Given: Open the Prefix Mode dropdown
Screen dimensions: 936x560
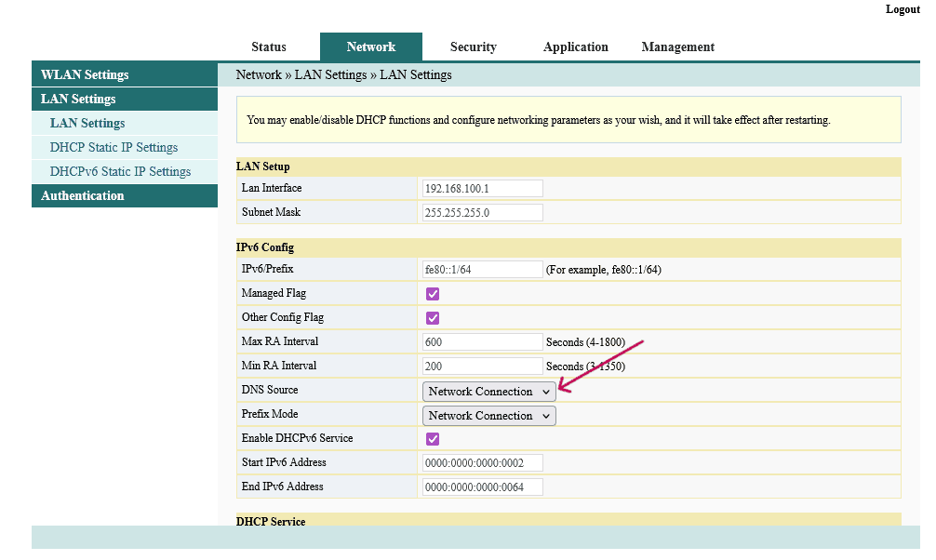Looking at the screenshot, I should coord(488,415).
